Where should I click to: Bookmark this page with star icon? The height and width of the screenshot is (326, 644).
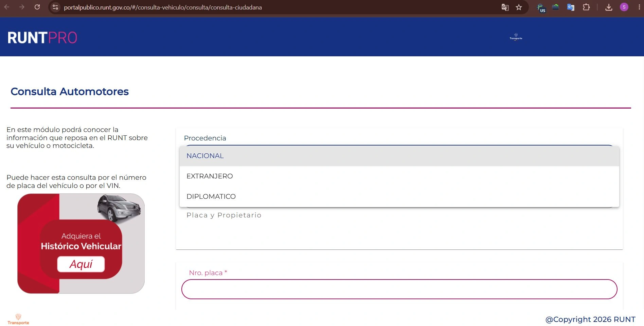click(519, 7)
